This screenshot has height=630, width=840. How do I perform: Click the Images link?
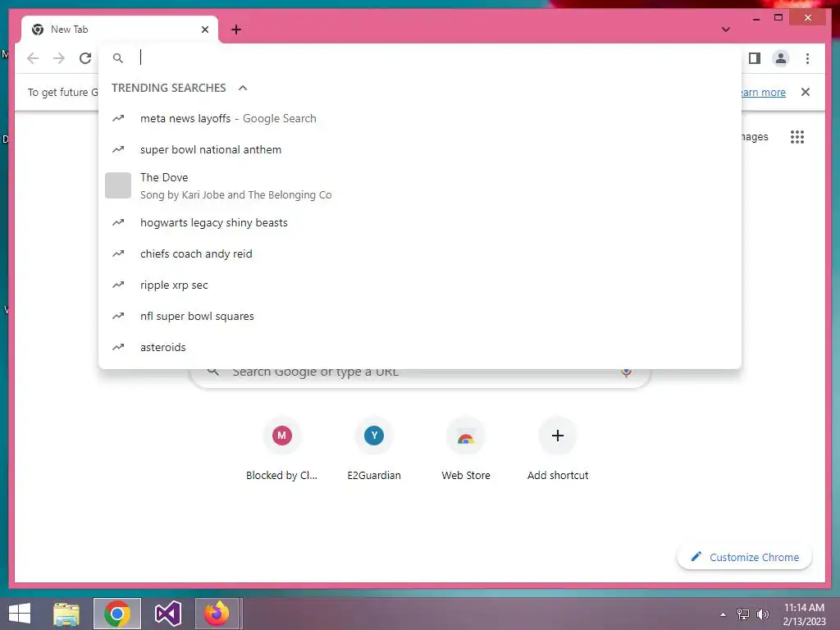[755, 137]
